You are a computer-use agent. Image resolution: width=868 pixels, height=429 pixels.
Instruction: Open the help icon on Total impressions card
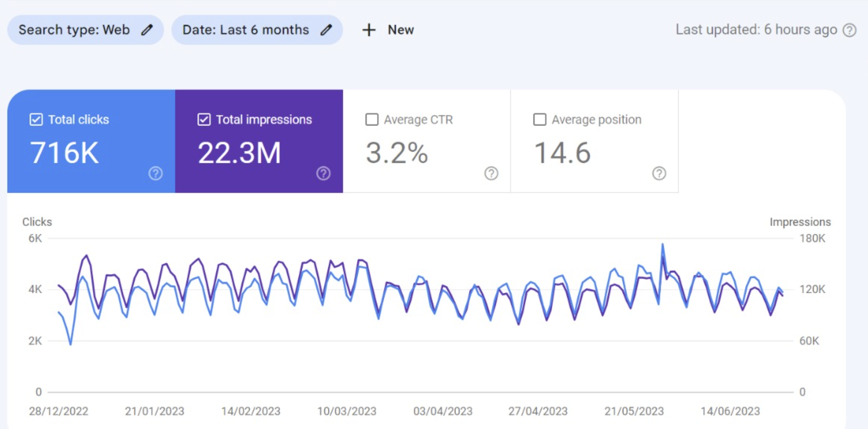click(323, 173)
